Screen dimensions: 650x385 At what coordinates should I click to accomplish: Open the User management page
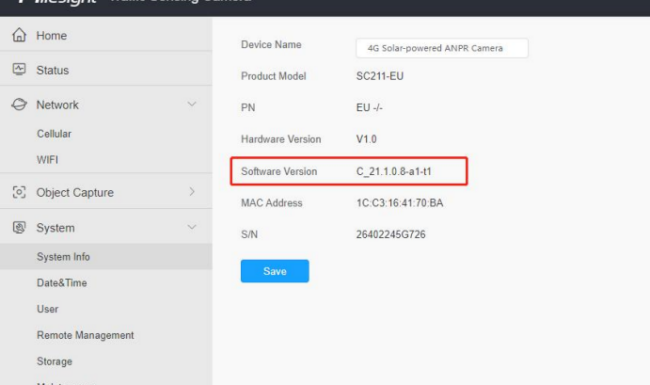47,309
